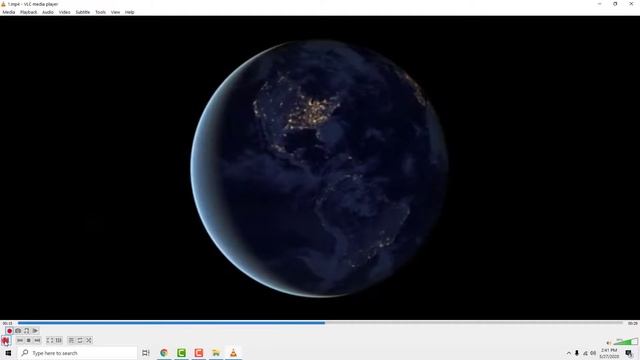Open the taskbar clock and date
Screen dimensions: 640x360
[x=609, y=353]
